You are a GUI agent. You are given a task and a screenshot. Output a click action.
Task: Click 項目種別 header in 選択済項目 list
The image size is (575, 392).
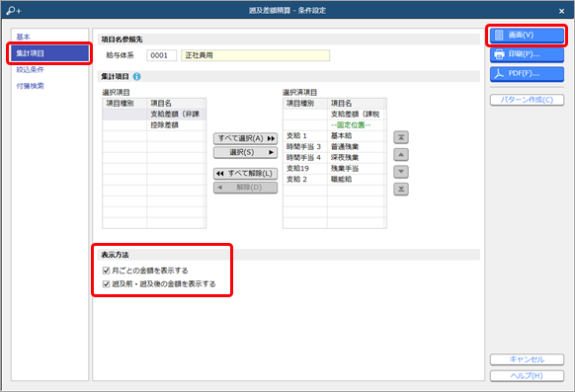click(305, 104)
